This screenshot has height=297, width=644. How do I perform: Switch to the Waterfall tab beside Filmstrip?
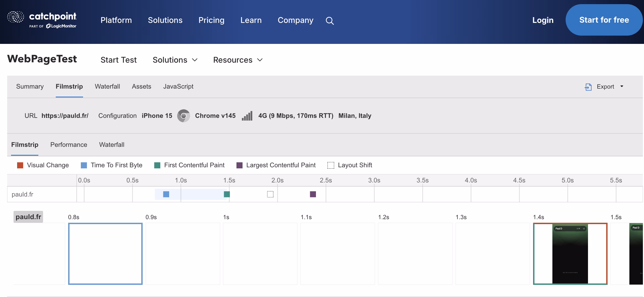pos(107,86)
